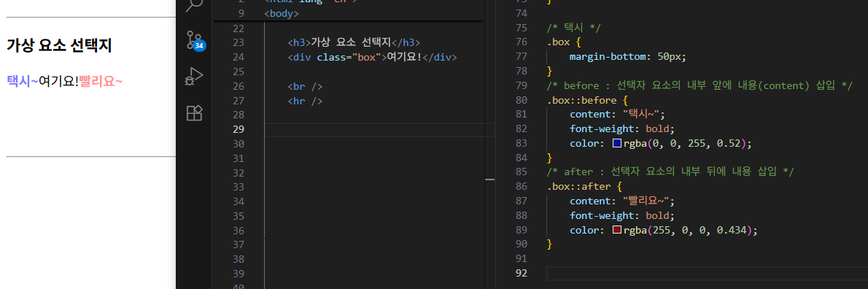Click line number 83 in the gutter
This screenshot has height=289, width=868.
(521, 143)
